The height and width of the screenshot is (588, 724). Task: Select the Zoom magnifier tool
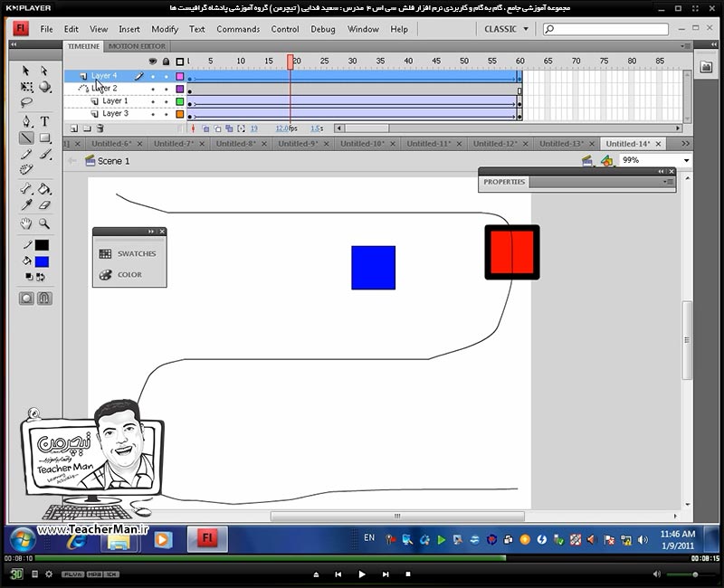pyautogui.click(x=44, y=223)
